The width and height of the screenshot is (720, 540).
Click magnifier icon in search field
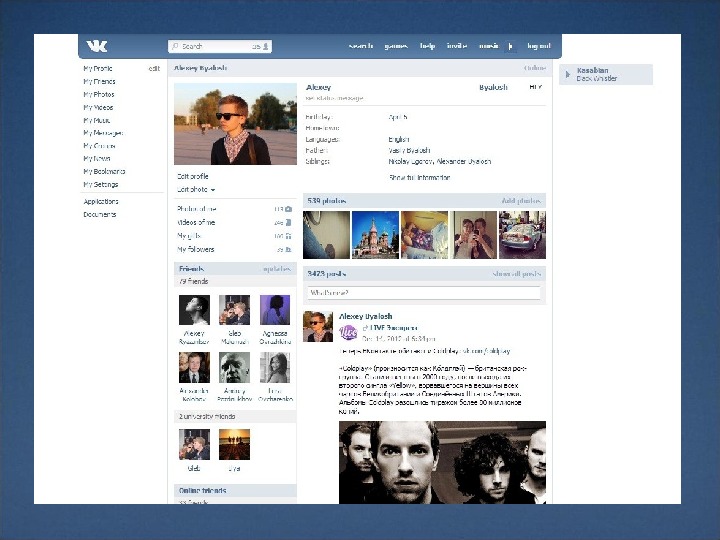pos(175,46)
